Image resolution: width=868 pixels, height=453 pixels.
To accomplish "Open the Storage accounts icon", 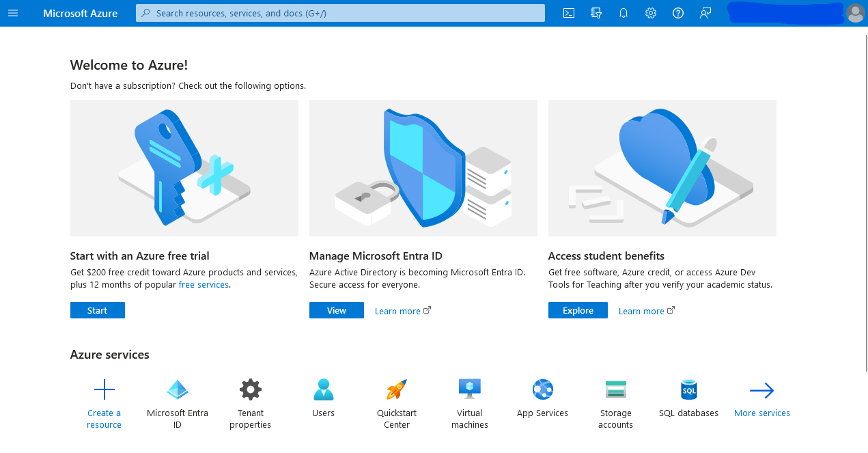I will (x=616, y=390).
